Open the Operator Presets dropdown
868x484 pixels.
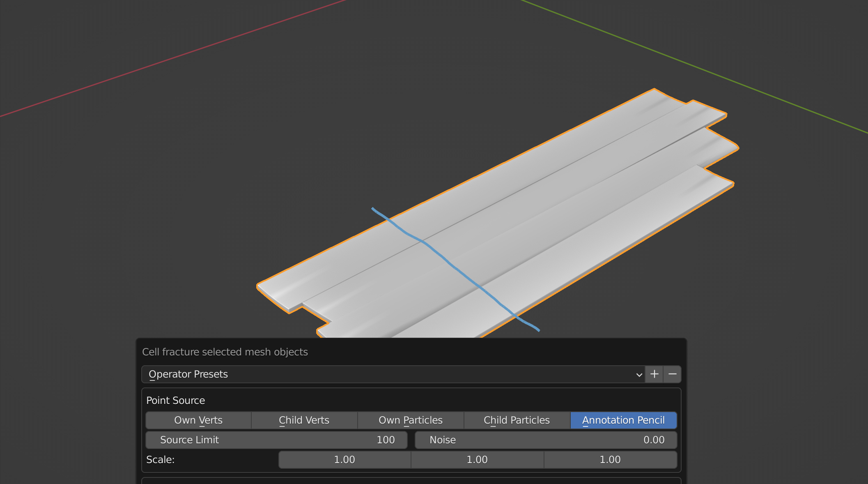pyautogui.click(x=393, y=374)
